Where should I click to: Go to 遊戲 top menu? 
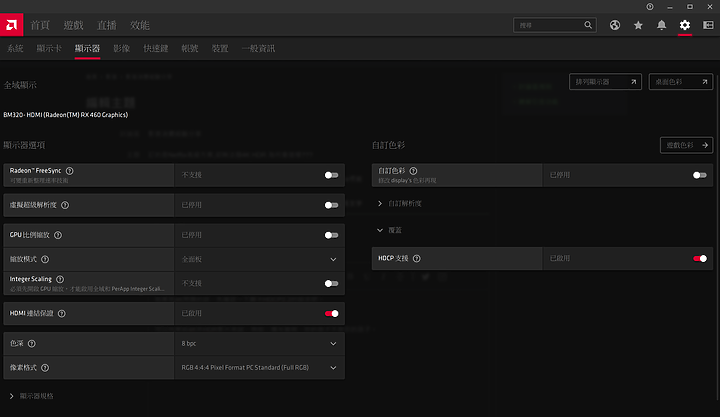[x=73, y=25]
